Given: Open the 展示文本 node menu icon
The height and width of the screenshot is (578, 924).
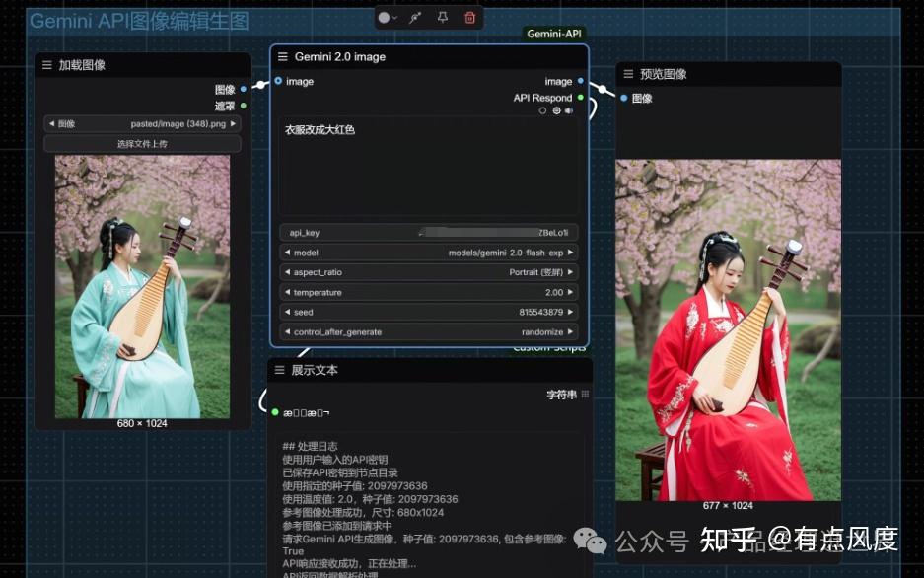Looking at the screenshot, I should click(x=279, y=369).
